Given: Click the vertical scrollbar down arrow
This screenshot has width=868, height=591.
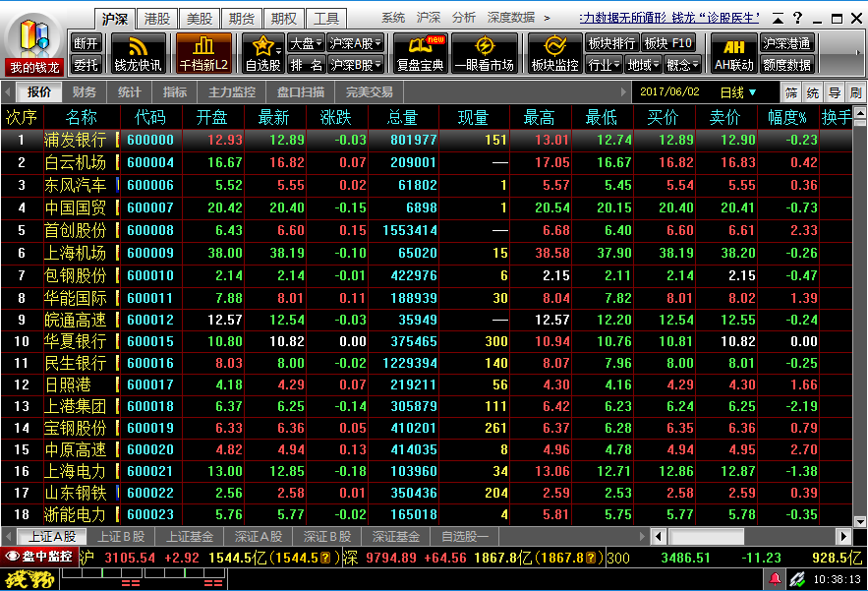Looking at the screenshot, I should (x=860, y=521).
